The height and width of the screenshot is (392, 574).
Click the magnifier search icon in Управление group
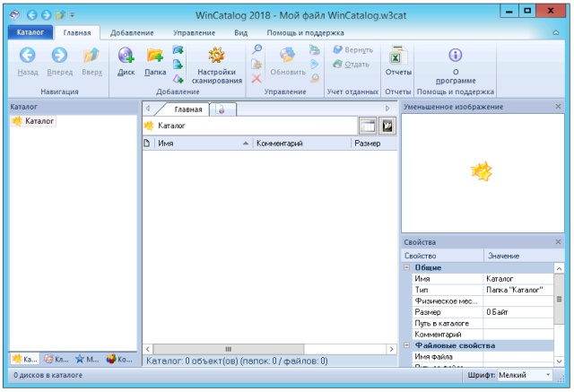[x=257, y=49]
